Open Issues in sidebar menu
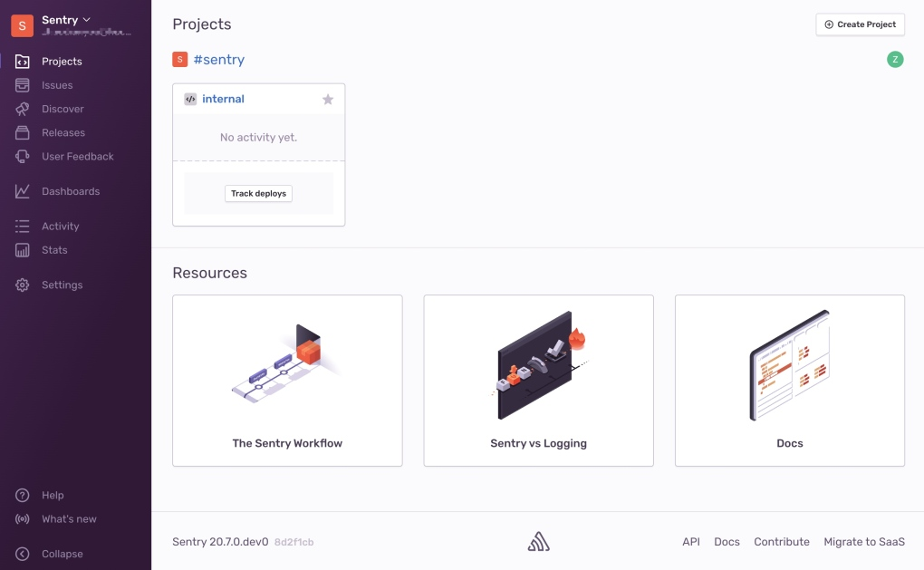924x570 pixels. (57, 85)
